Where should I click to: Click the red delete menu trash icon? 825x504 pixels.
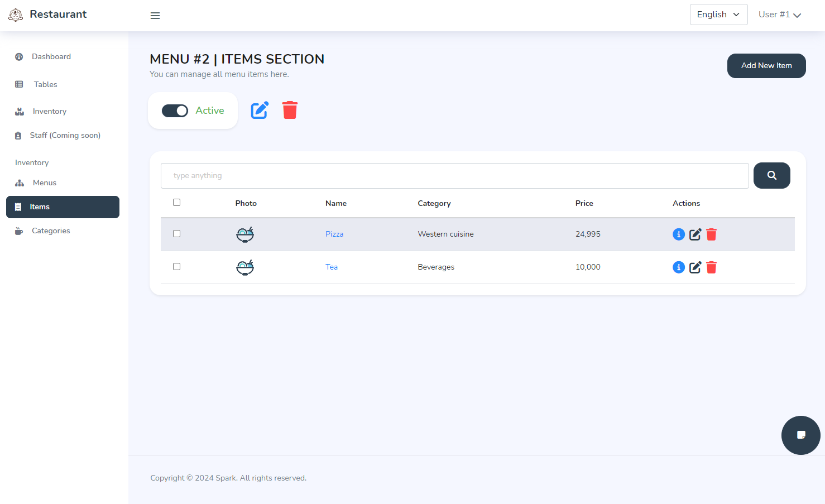tap(290, 111)
